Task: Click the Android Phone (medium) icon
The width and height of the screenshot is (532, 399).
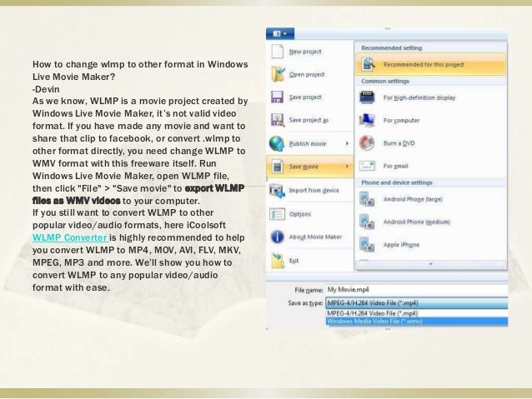Action: click(x=367, y=222)
